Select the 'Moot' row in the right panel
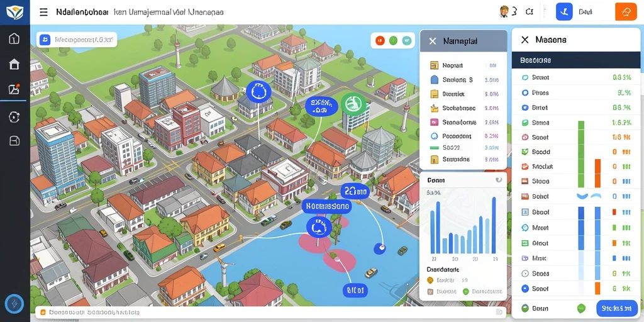The width and height of the screenshot is (644, 322). [576, 228]
